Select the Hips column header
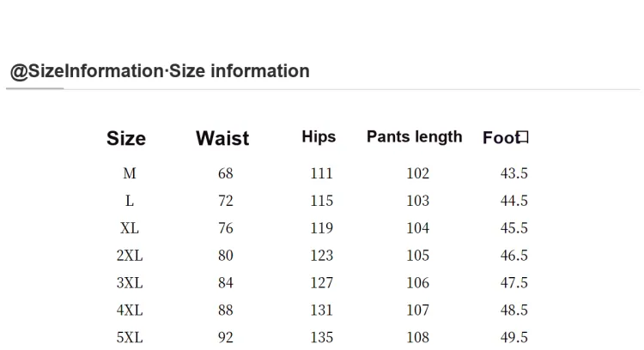Viewport: 644px width, 350px height. 319,136
